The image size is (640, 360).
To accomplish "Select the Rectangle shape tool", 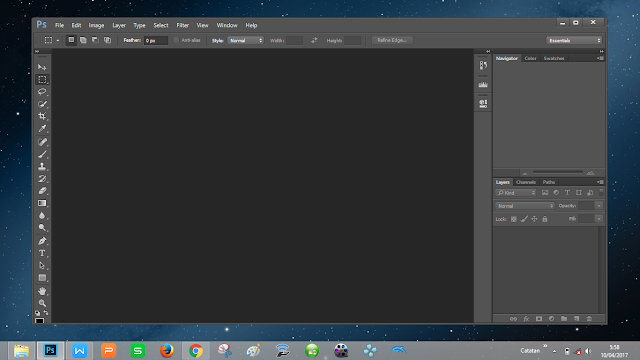I will 42,278.
